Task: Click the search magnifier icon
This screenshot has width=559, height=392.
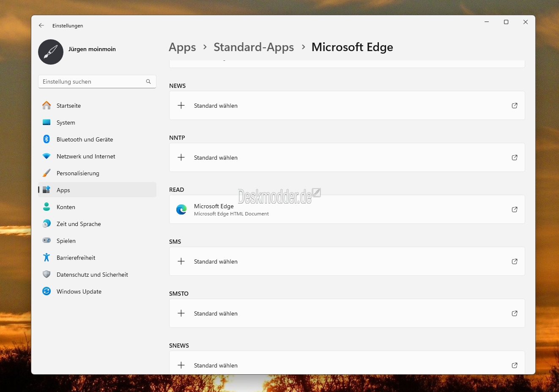Action: pyautogui.click(x=148, y=82)
